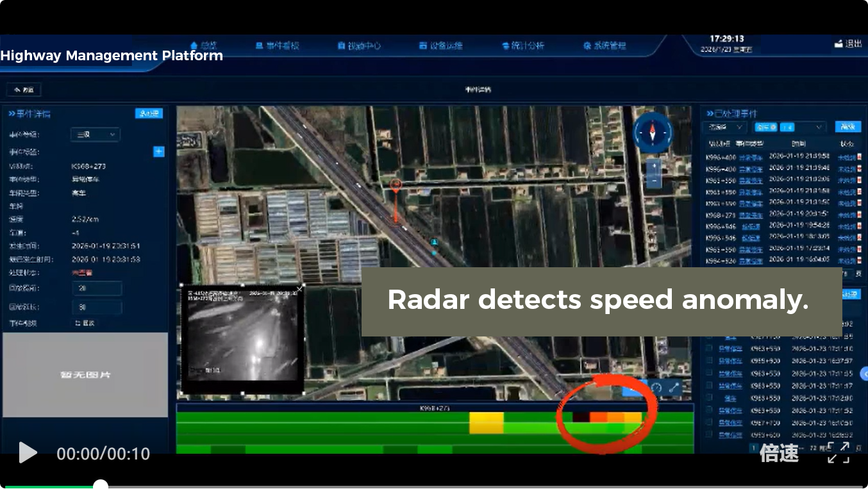The height and width of the screenshot is (489, 868).
Task: Click the 退出 logout button
Action: (x=847, y=44)
